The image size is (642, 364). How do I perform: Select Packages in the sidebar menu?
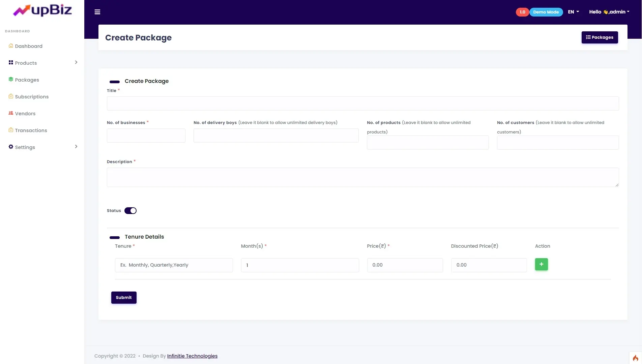click(x=27, y=80)
